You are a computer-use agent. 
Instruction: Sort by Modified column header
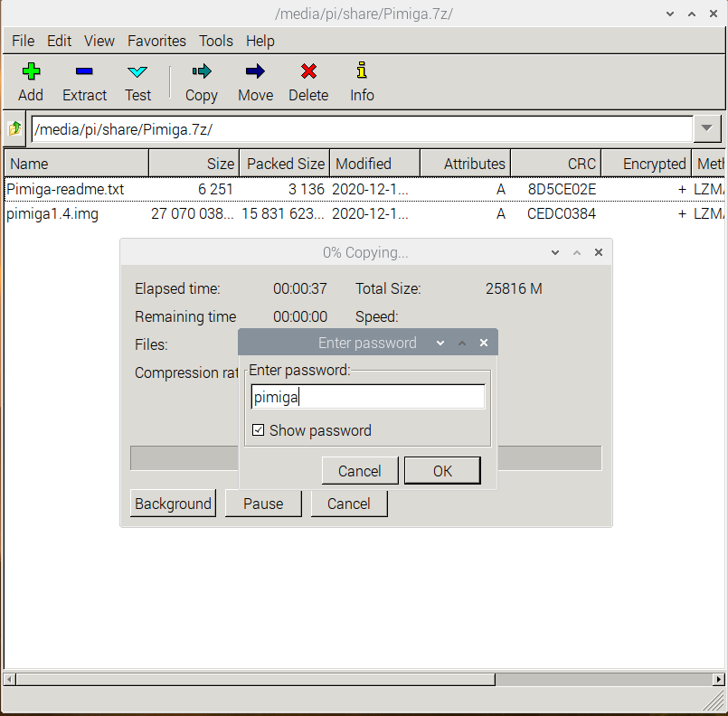point(375,164)
